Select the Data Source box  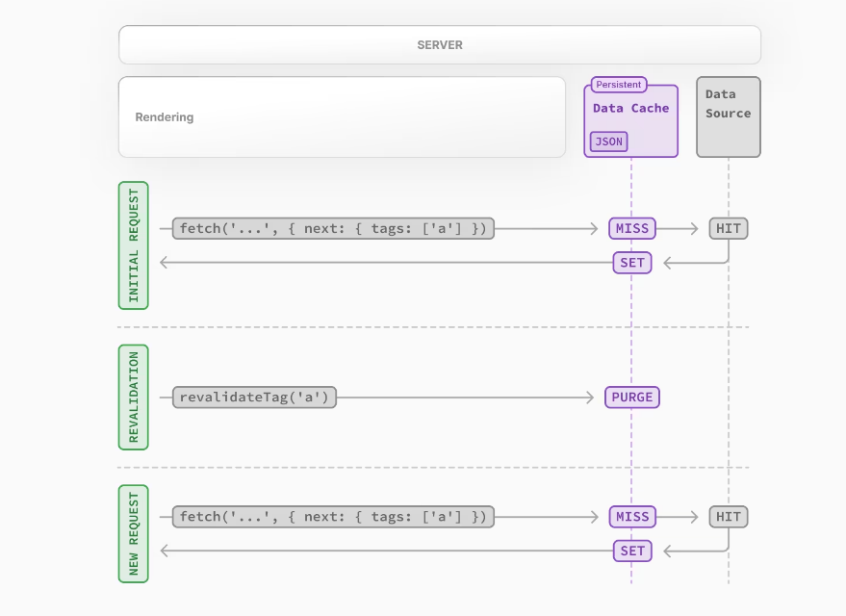pyautogui.click(x=729, y=117)
